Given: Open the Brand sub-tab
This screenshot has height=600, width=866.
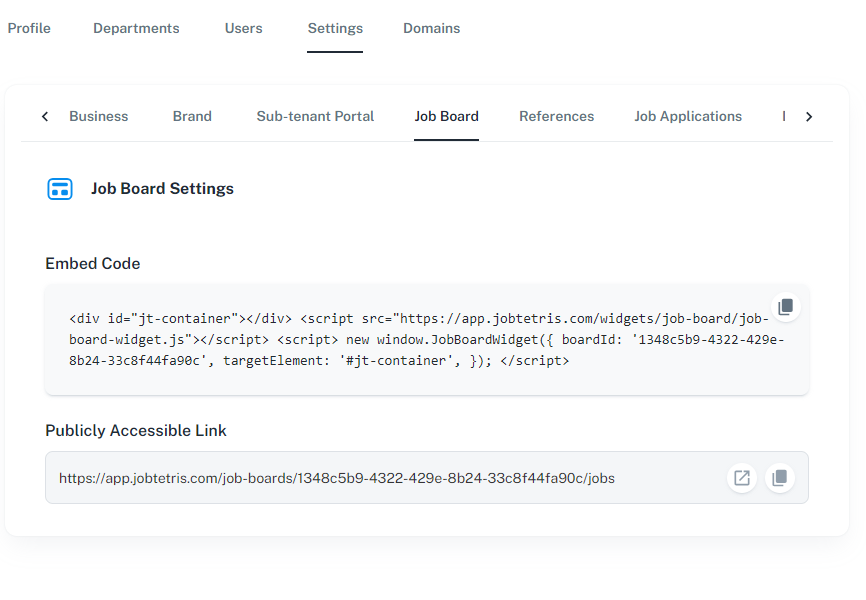Looking at the screenshot, I should pyautogui.click(x=192, y=116).
